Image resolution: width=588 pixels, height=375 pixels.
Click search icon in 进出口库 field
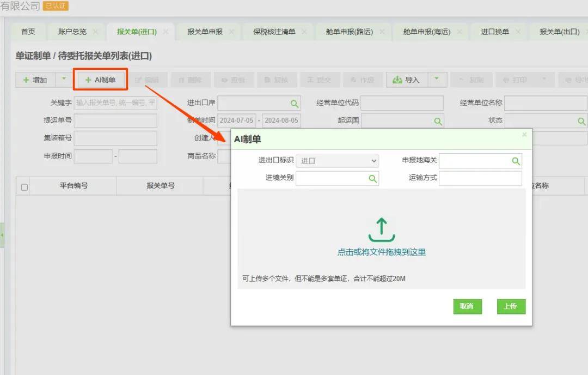coord(294,104)
